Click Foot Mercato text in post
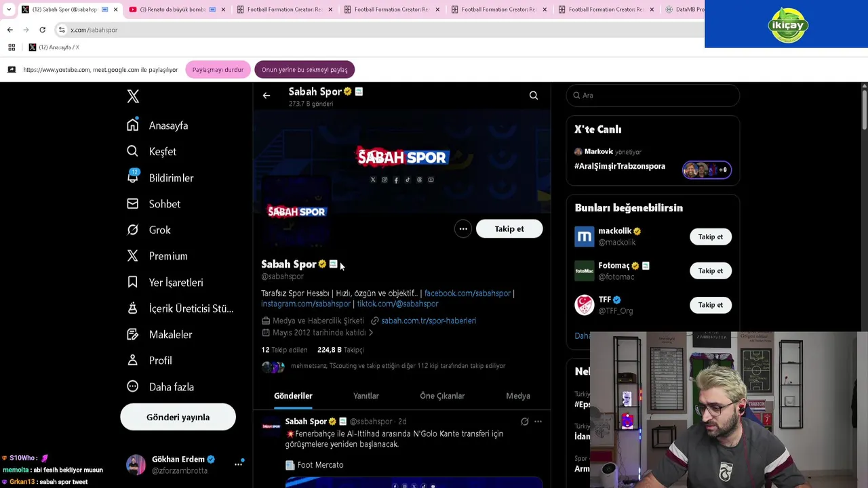The height and width of the screenshot is (488, 868). (x=320, y=465)
